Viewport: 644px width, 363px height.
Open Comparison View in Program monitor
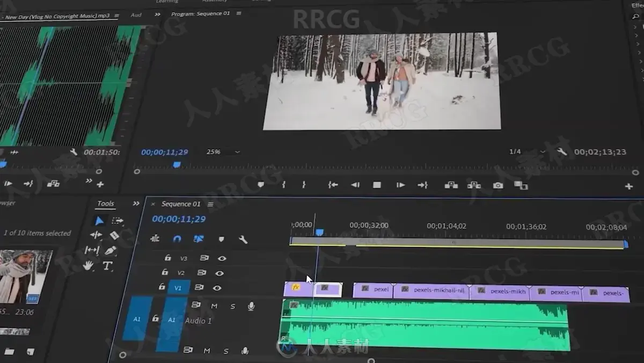[x=521, y=185]
